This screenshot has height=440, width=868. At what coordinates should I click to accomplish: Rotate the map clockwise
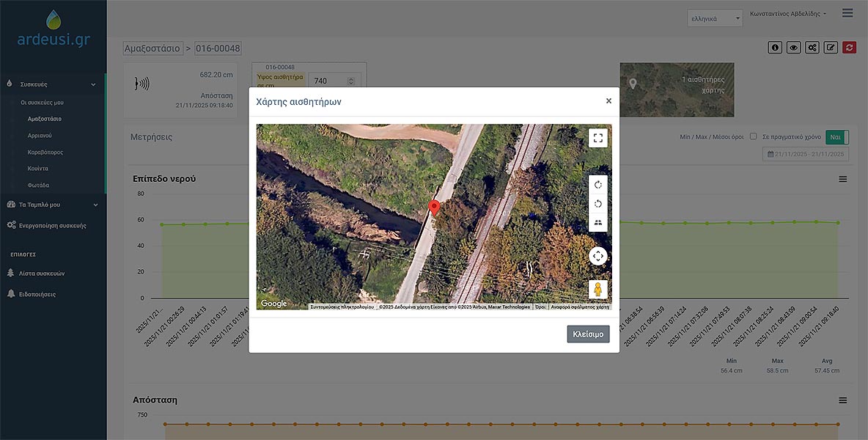[598, 185]
